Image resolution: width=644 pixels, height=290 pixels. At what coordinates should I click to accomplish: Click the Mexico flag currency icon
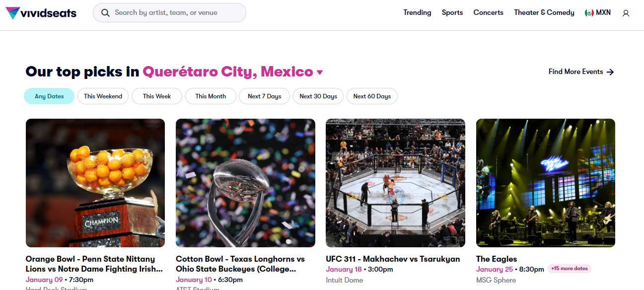pos(589,13)
